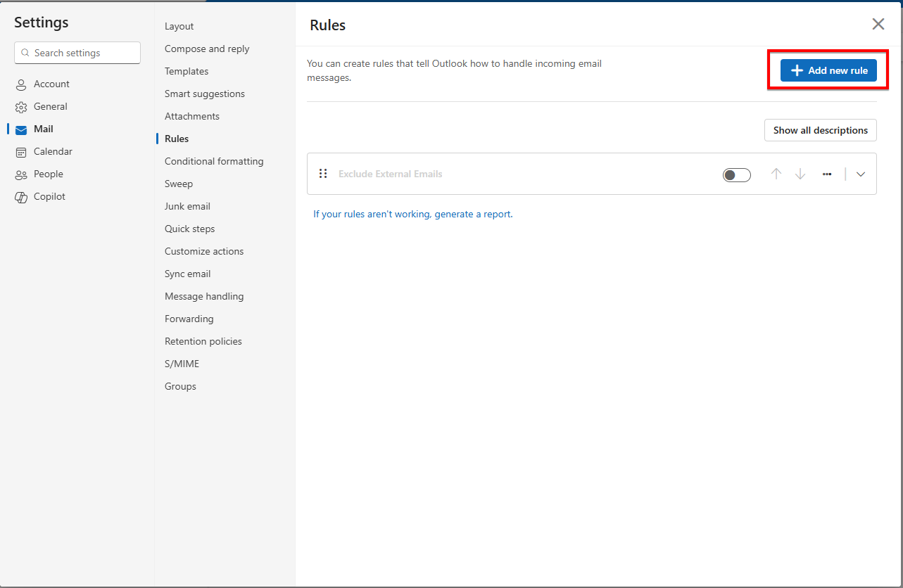Click the Calendar icon in the sidebar
The width and height of the screenshot is (903, 588).
point(21,152)
